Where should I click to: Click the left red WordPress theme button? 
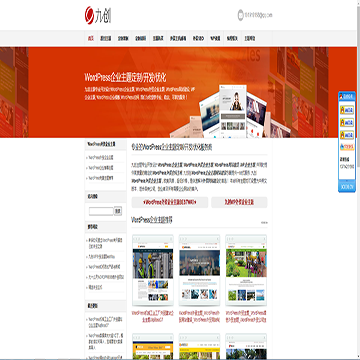(x=170, y=202)
